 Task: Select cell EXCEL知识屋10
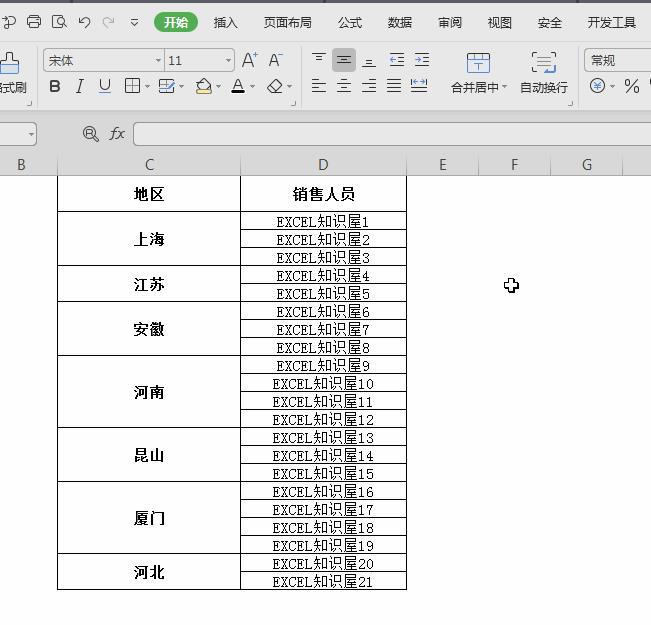(323, 383)
